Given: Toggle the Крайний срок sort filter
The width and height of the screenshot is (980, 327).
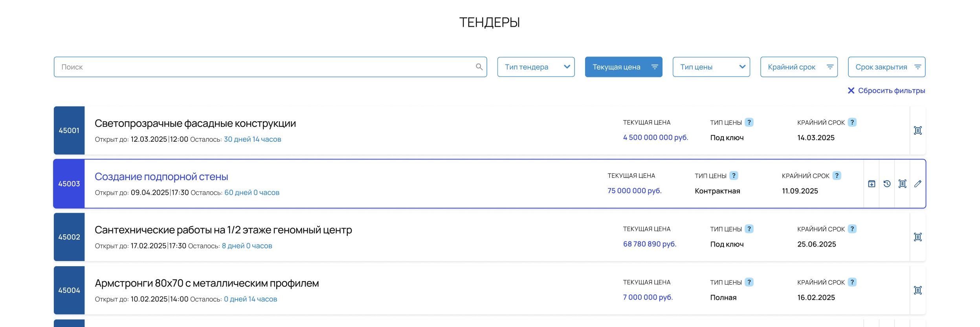Looking at the screenshot, I should [798, 67].
